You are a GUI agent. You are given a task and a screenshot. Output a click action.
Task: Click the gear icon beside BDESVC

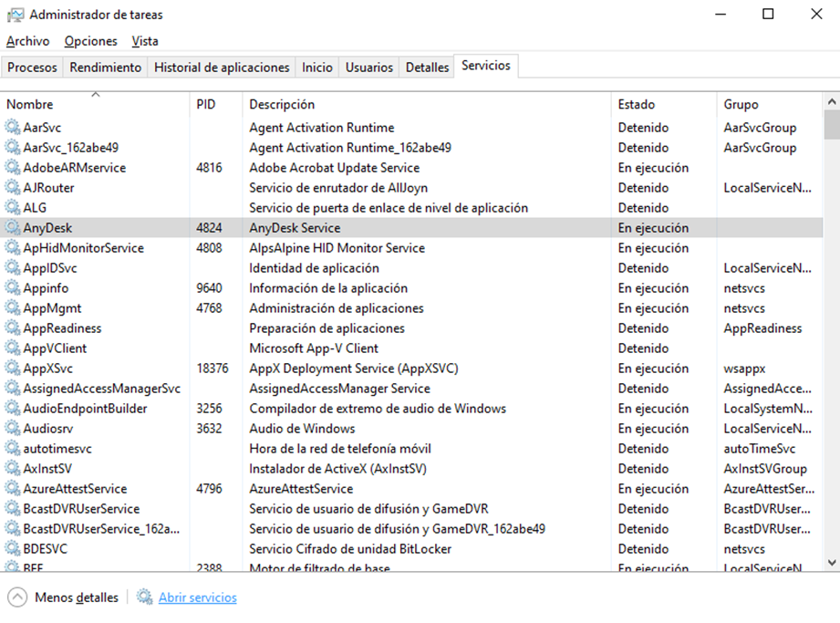pos(13,549)
